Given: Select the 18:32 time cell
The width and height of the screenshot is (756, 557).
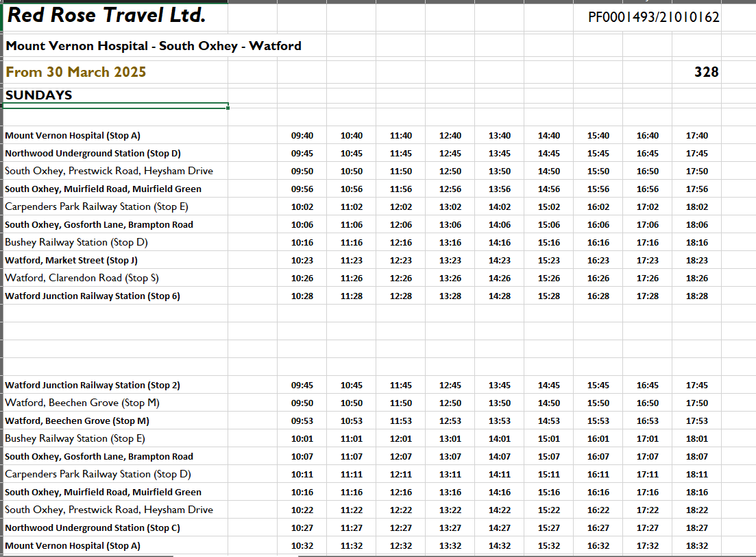Looking at the screenshot, I should point(697,546).
